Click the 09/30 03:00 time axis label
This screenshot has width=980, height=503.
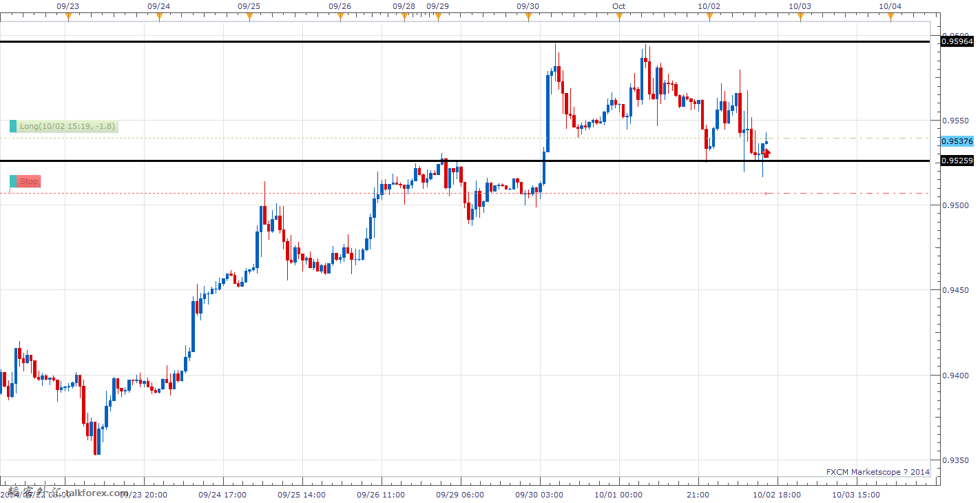coord(538,494)
